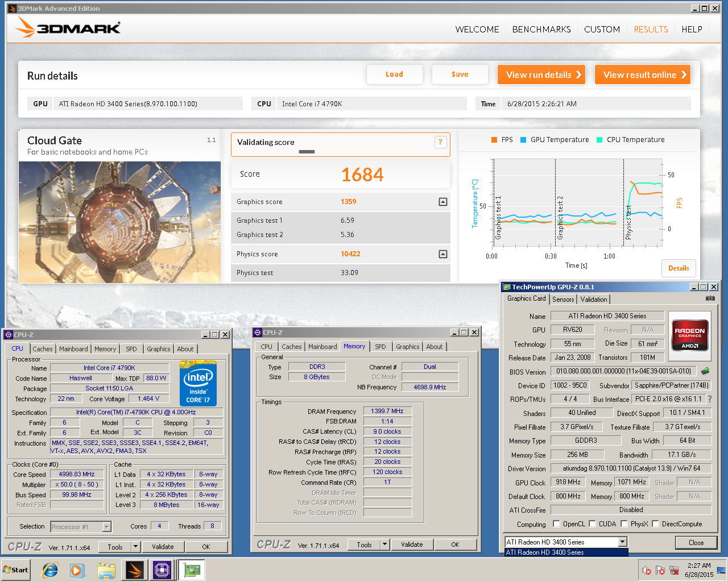Switch to Validation tab in GPU-Z
The height and width of the screenshot is (582, 728).
(594, 300)
